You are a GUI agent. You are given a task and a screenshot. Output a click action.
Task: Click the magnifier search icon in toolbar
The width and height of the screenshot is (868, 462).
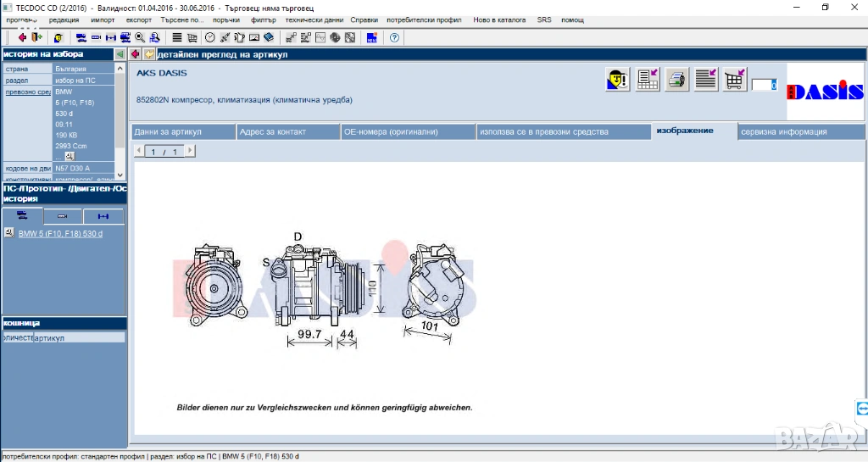[140, 37]
